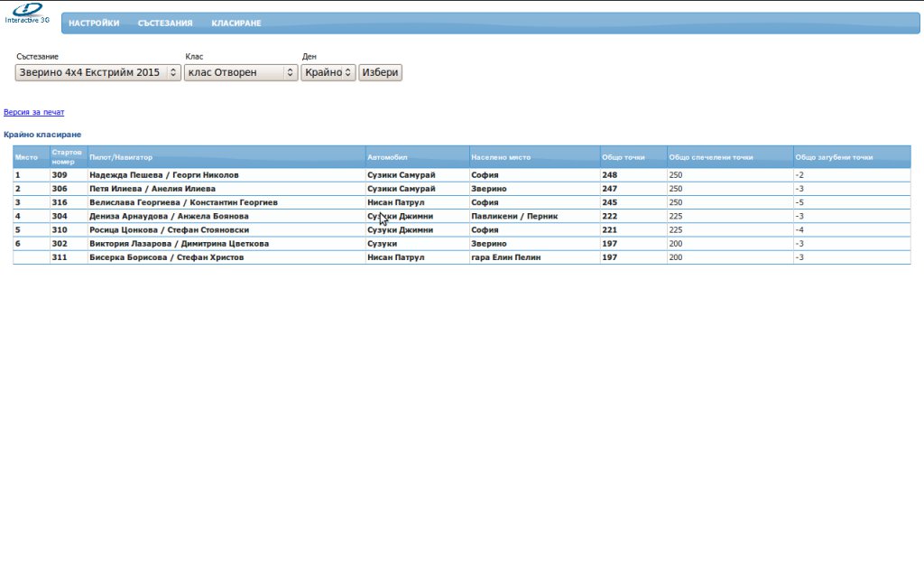The width and height of the screenshot is (924, 578).
Task: Click the Автомобил column header
Action: [x=388, y=157]
